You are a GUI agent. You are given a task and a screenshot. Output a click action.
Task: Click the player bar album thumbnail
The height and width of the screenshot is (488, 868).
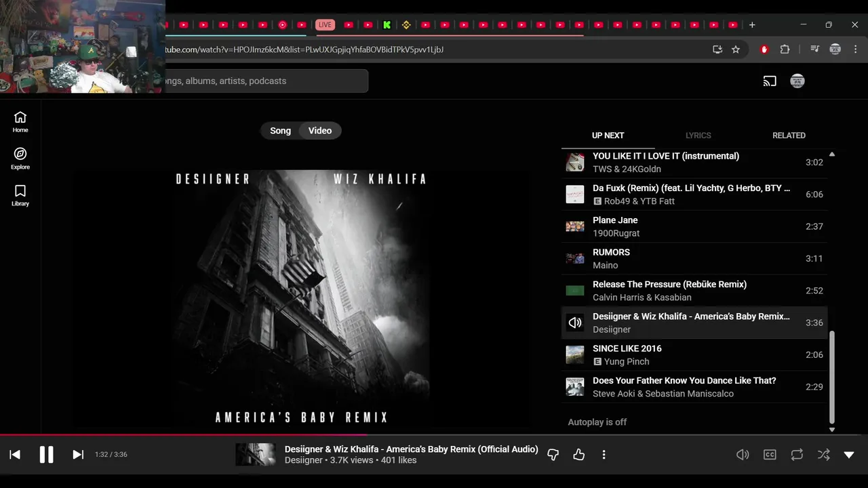pyautogui.click(x=256, y=455)
